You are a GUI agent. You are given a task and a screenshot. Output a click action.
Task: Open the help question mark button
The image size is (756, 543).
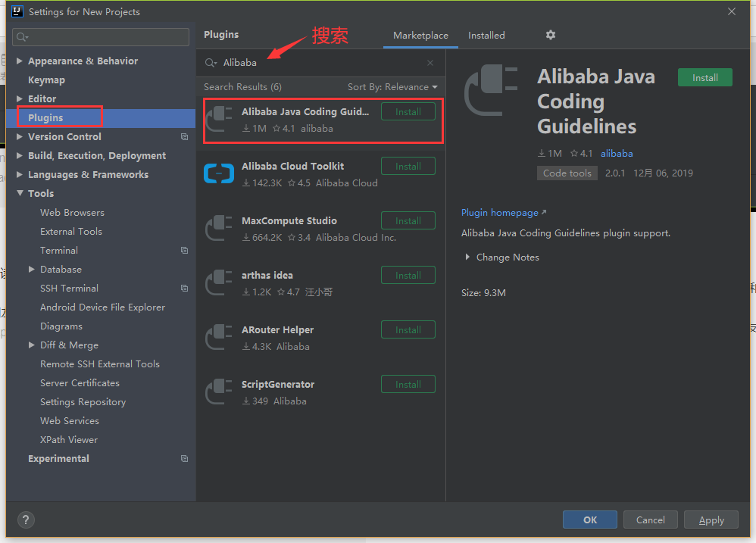(26, 520)
